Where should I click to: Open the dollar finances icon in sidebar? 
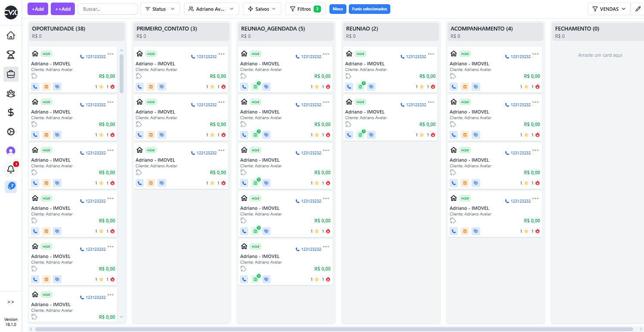click(x=10, y=112)
